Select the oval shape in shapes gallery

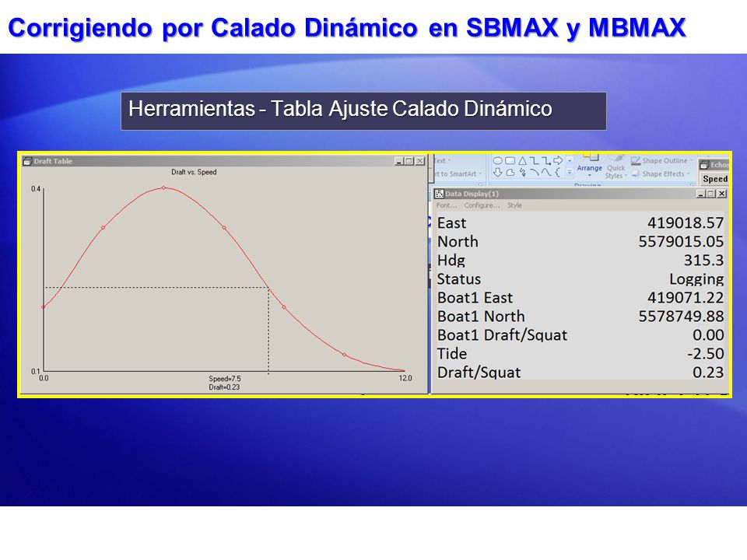pos(498,160)
